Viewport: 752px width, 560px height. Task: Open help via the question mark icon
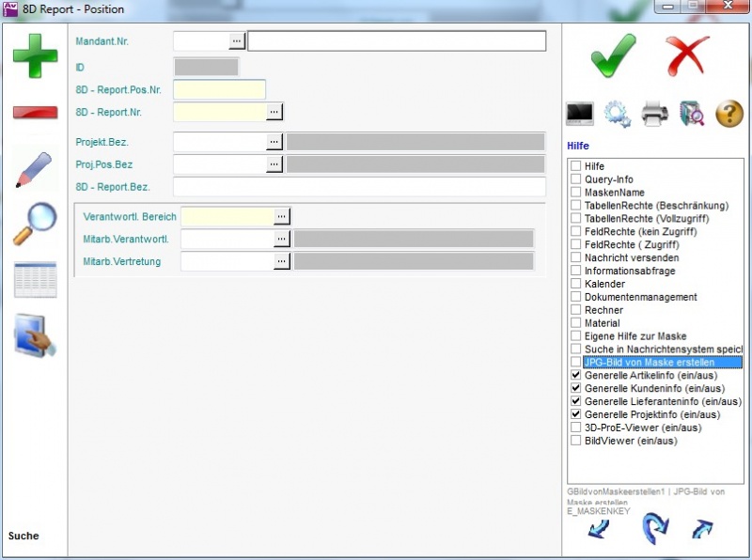pyautogui.click(x=729, y=115)
